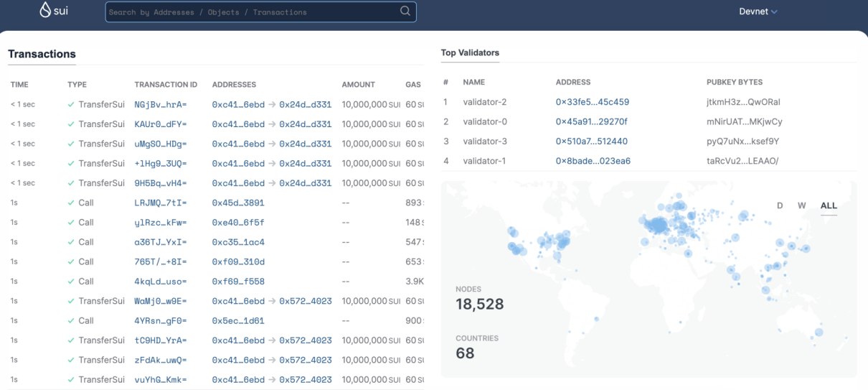
Task: Focus the address and transaction search field
Action: coord(251,12)
